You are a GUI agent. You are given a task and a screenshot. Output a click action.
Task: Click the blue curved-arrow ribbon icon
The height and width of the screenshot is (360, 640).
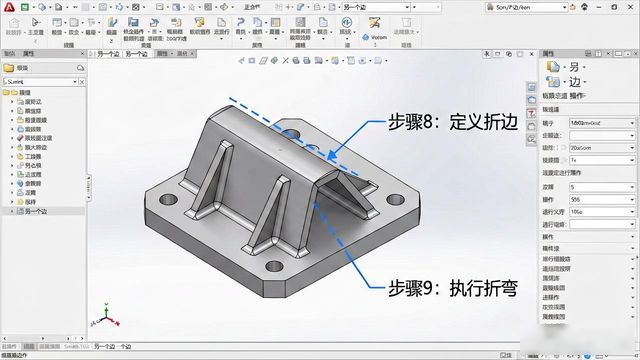(x=241, y=22)
